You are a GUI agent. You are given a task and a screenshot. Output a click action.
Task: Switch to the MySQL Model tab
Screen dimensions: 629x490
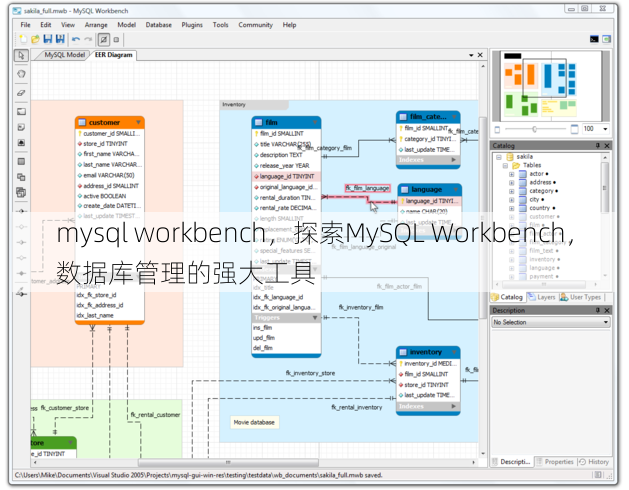click(x=64, y=55)
